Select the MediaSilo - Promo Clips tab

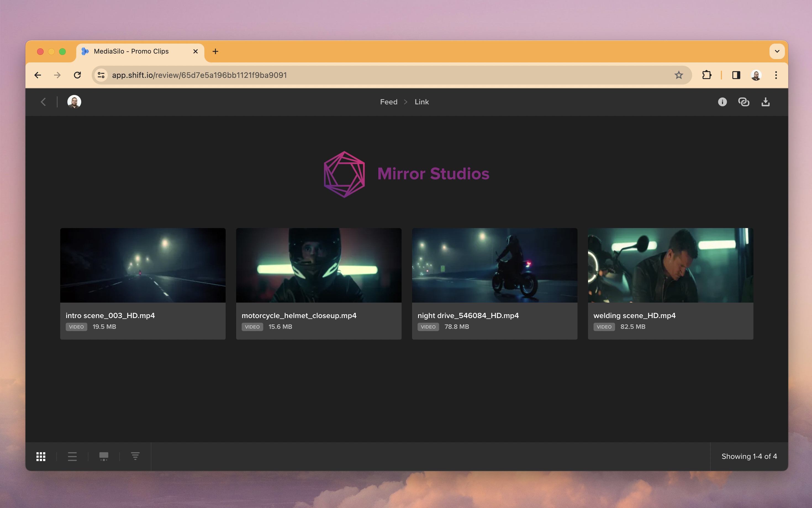click(x=140, y=52)
